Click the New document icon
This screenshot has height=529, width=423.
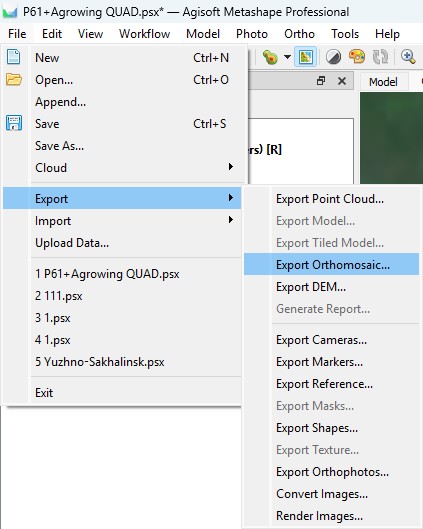(x=13, y=57)
